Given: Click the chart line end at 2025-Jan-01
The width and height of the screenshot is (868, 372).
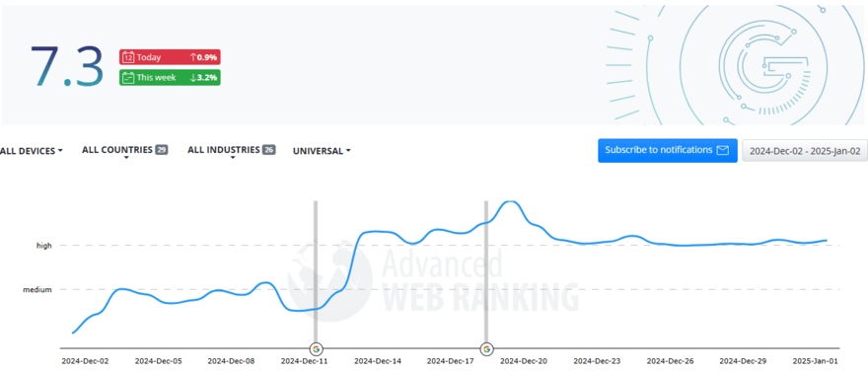Looking at the screenshot, I should (x=827, y=240).
